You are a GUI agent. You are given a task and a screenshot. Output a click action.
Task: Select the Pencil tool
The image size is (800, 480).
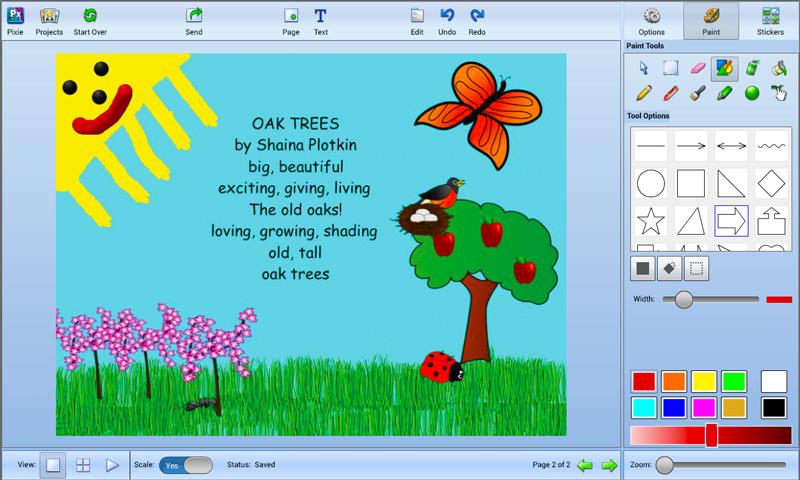(644, 93)
